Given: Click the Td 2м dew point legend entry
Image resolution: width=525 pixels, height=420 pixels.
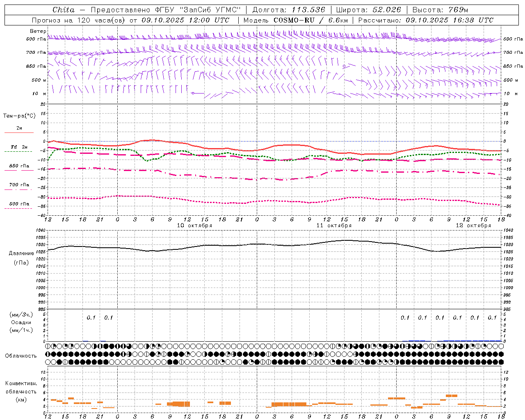Looking at the screenshot, I should 19,147.
